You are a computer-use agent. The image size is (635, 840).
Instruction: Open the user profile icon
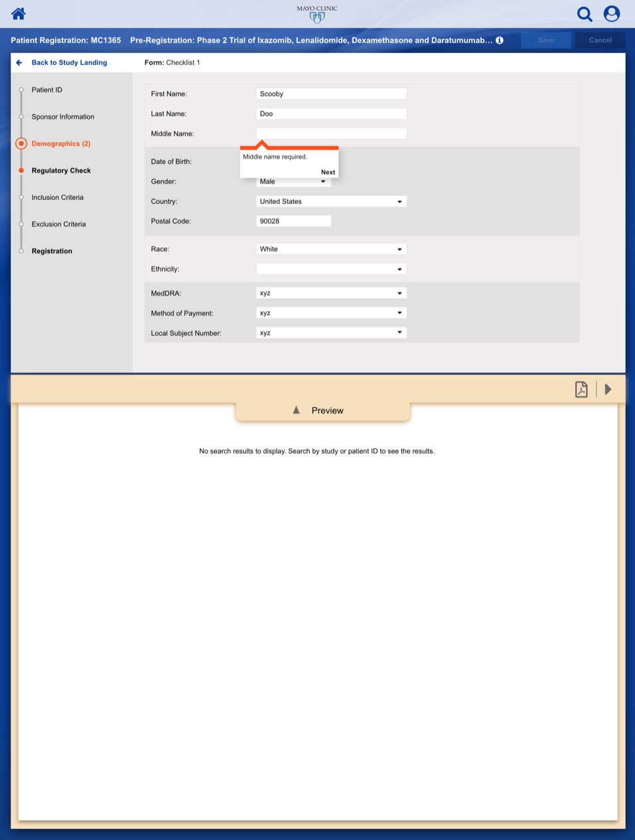(612, 14)
